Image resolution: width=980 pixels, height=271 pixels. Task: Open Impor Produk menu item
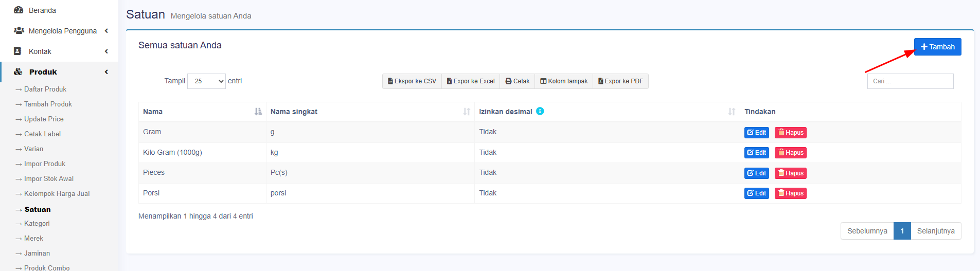point(45,164)
